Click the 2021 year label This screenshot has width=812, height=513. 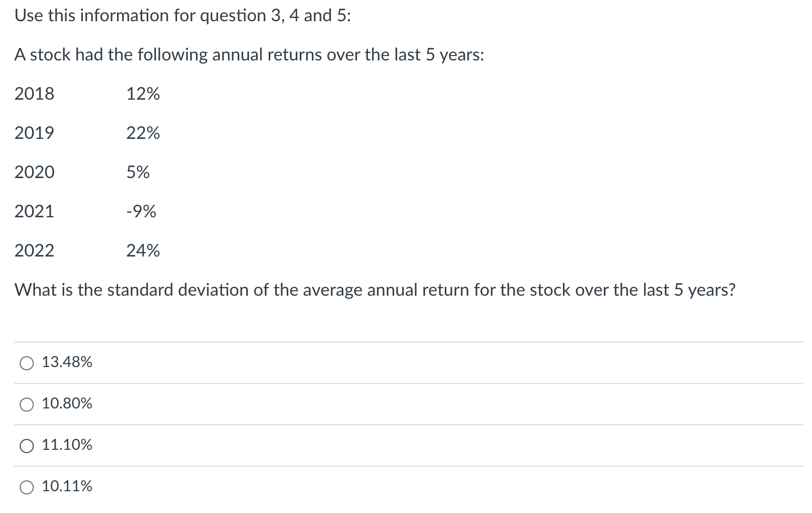point(34,211)
